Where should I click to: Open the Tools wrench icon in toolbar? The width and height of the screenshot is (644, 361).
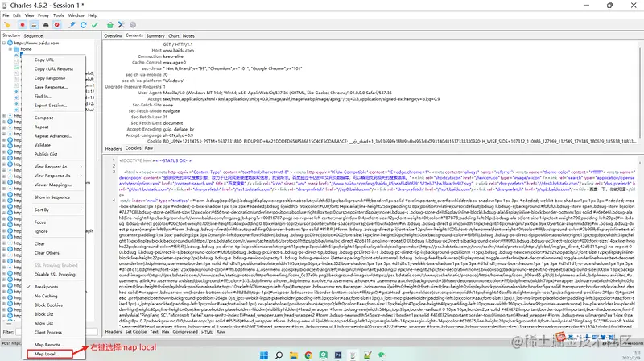coord(122,25)
